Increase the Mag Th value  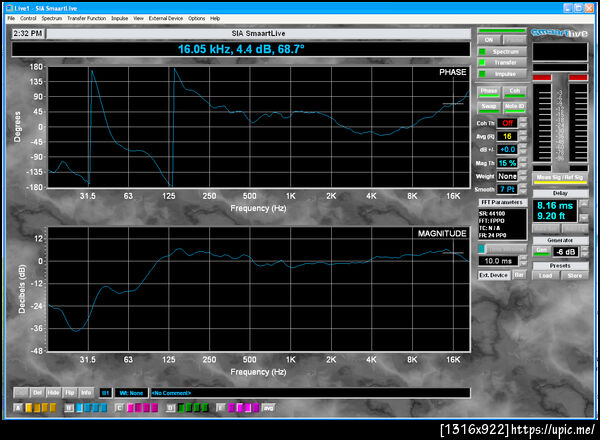(523, 160)
